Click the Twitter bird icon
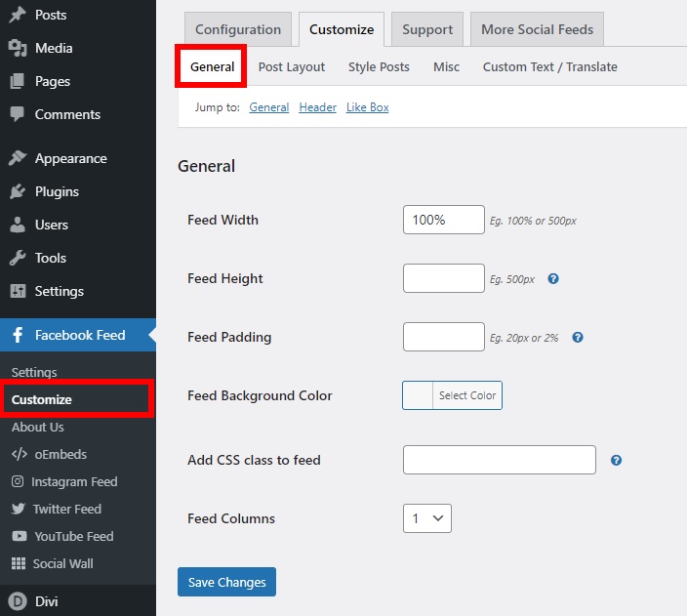This screenshot has width=687, height=616. [x=19, y=509]
